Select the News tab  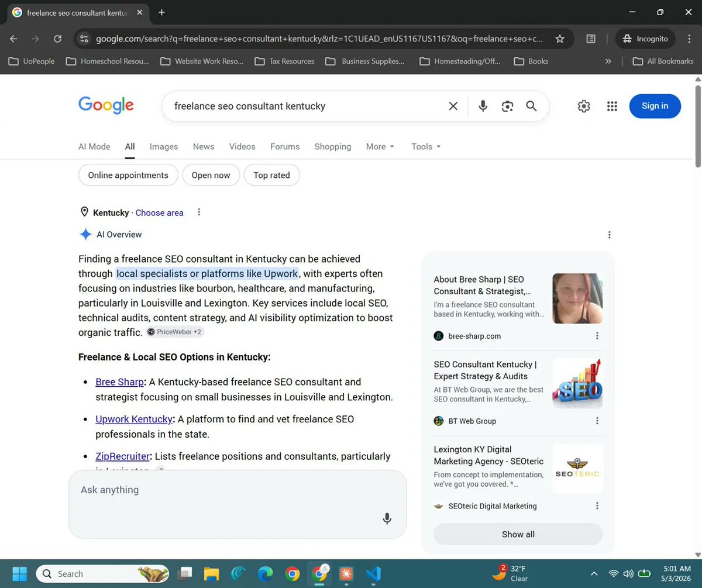[204, 147]
